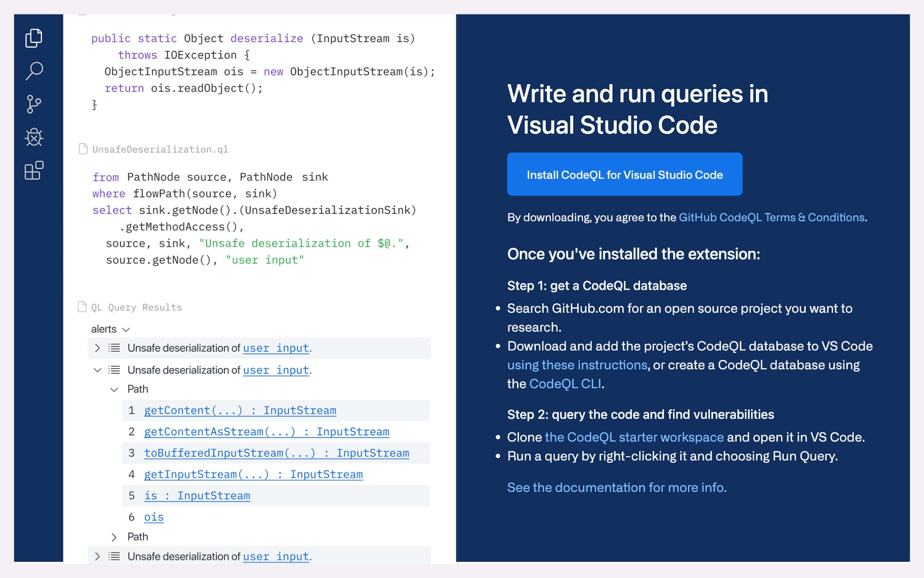924x578 pixels.
Task: Click the file icon beside QL Query Results
Action: pyautogui.click(x=82, y=307)
